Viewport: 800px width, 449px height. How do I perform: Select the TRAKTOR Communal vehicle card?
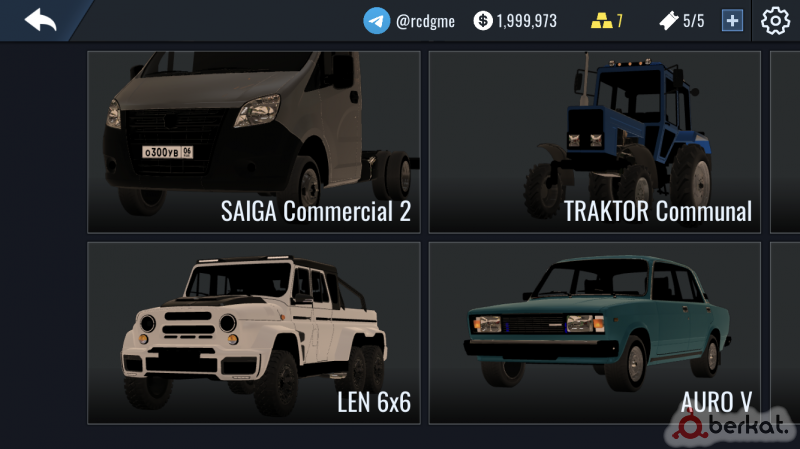coord(594,142)
